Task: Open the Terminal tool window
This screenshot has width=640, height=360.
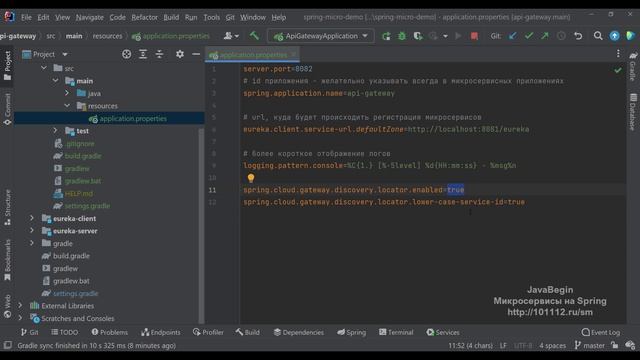Action: coord(396,332)
